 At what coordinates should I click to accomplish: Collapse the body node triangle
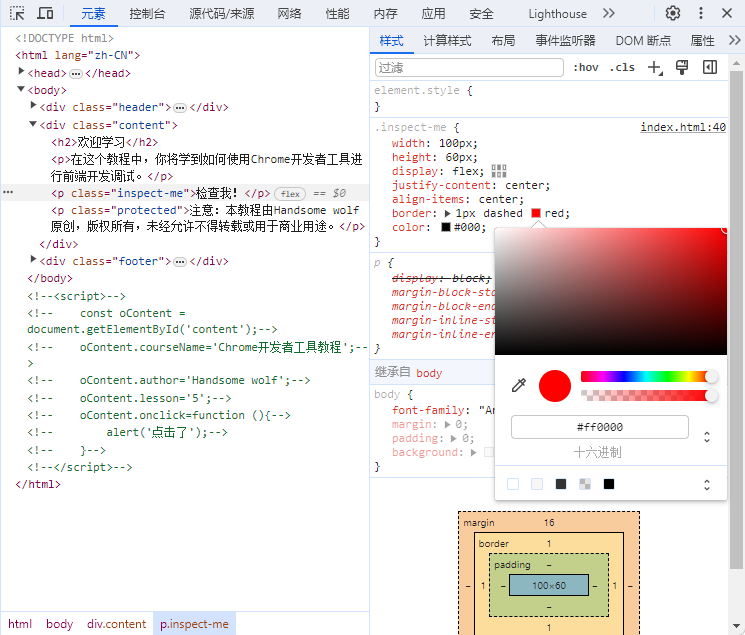pos(21,89)
